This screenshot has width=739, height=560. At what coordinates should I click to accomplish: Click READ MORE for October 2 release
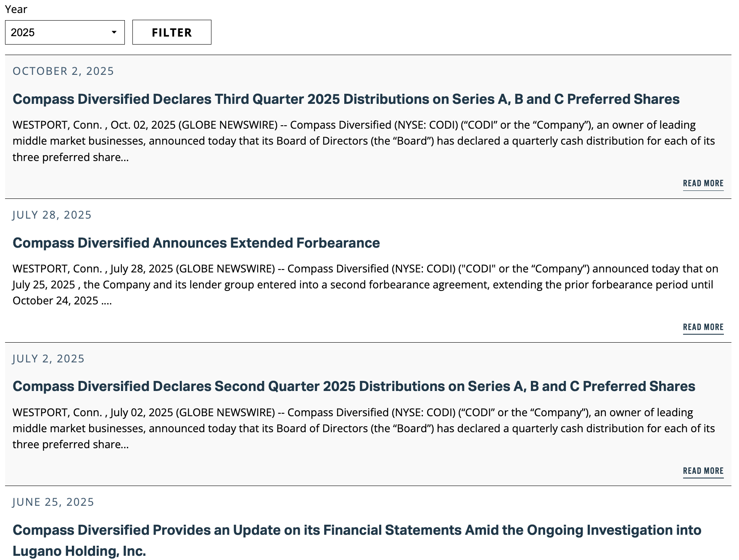click(x=703, y=184)
